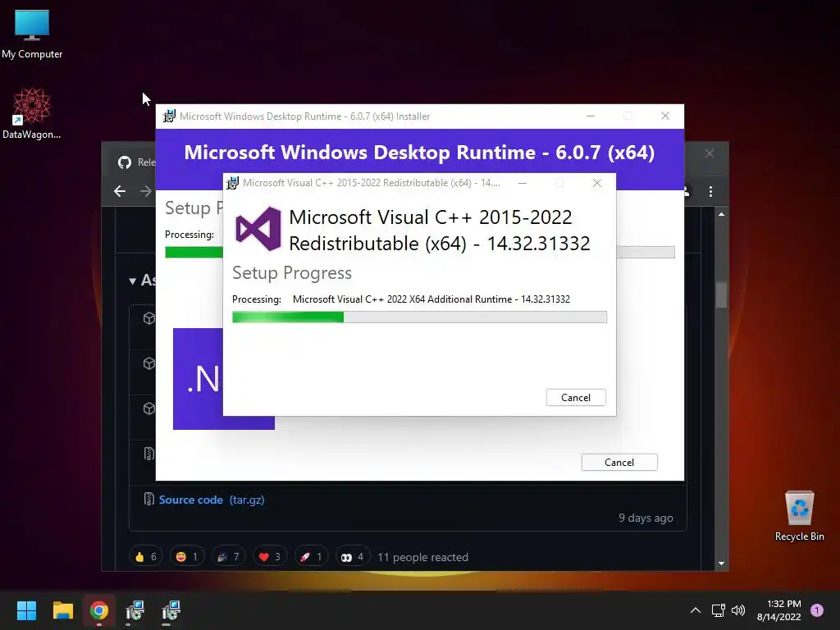The height and width of the screenshot is (630, 840).
Task: Close the Chrome window
Action: (x=710, y=153)
